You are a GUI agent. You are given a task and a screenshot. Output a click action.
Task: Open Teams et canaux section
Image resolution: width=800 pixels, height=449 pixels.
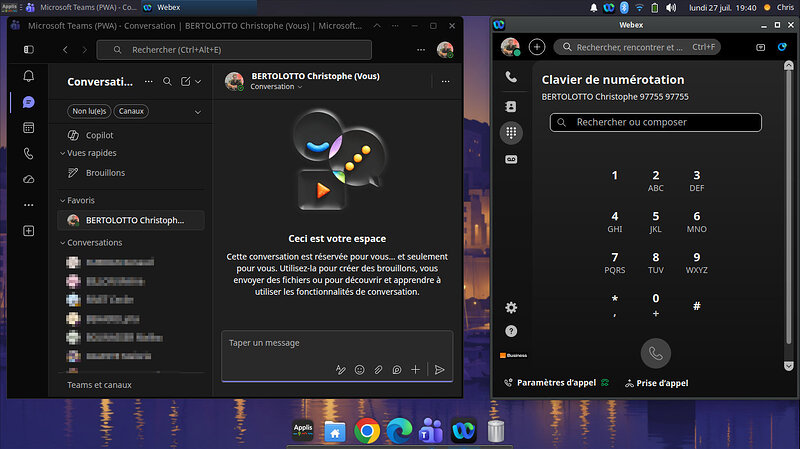pos(99,385)
